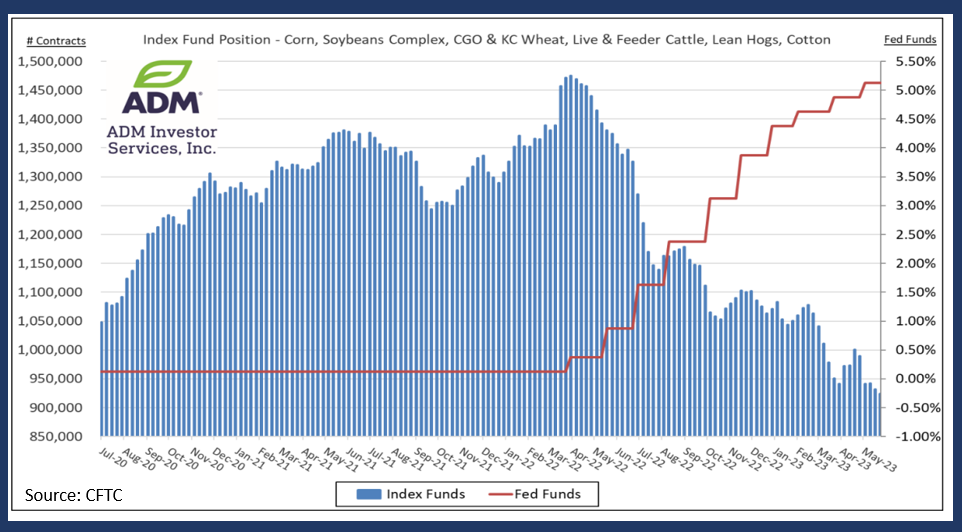Click the May-23 date on the x-axis
The image size is (962, 532).
click(871, 455)
